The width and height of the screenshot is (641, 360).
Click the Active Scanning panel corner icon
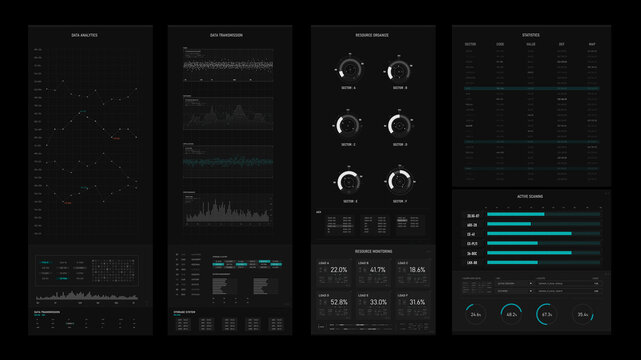pyautogui.click(x=607, y=193)
